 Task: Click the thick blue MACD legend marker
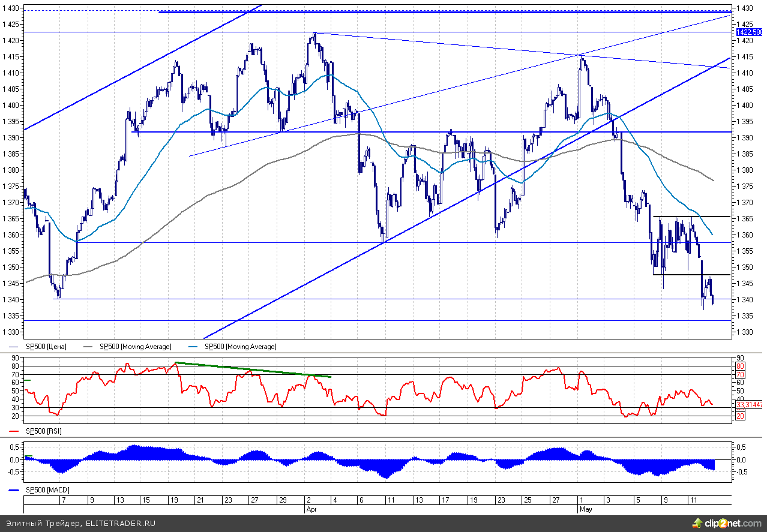coord(15,491)
